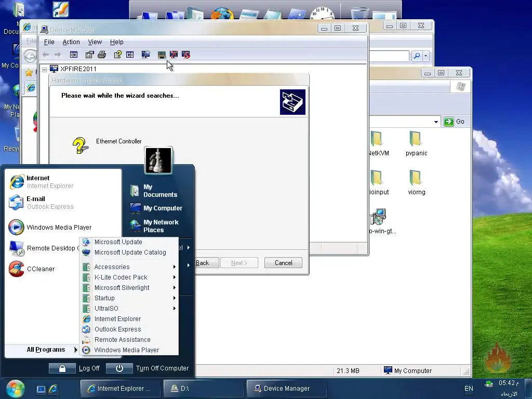Switch to Internet Explorer taskbar button

(121, 389)
